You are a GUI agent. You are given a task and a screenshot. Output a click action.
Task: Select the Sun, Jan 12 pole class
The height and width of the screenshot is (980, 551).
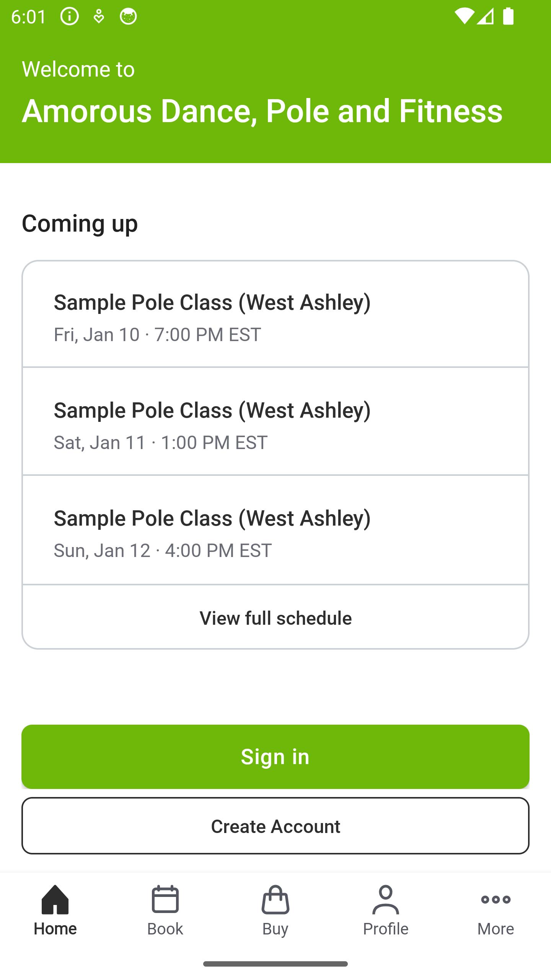pyautogui.click(x=275, y=533)
